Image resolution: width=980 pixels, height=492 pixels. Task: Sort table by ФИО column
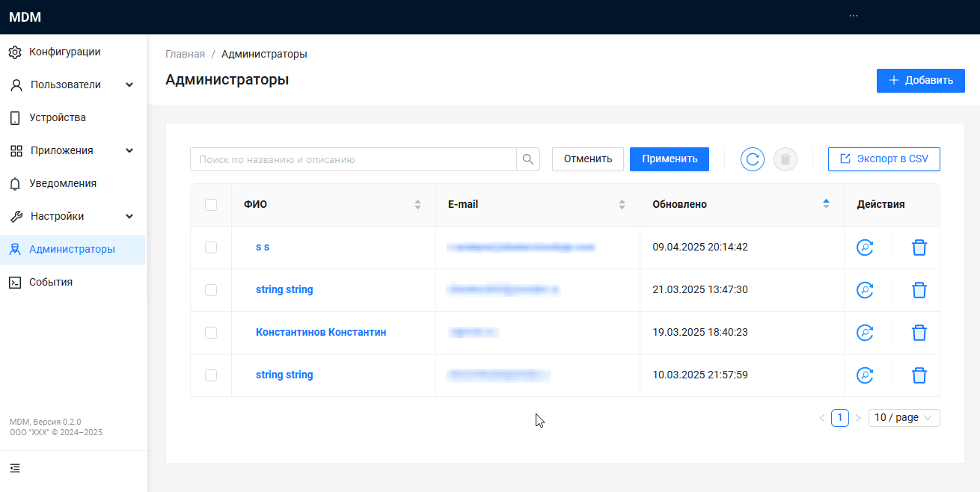[x=417, y=205]
